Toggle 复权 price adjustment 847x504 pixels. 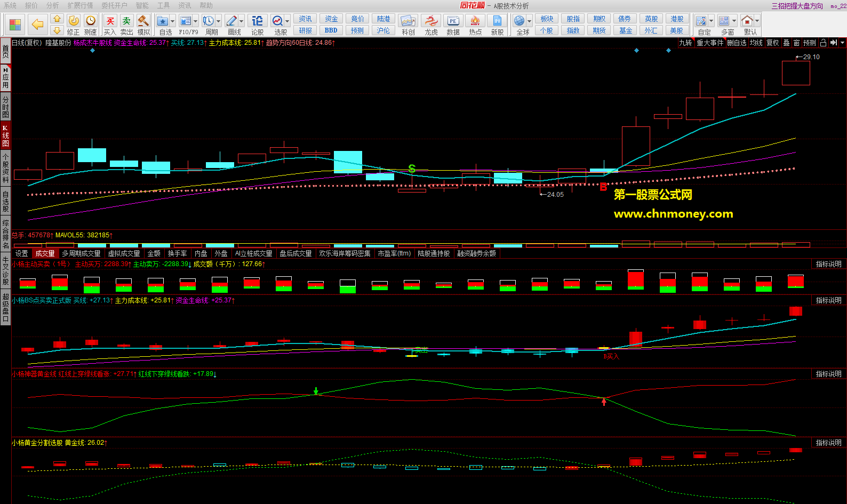click(x=772, y=43)
